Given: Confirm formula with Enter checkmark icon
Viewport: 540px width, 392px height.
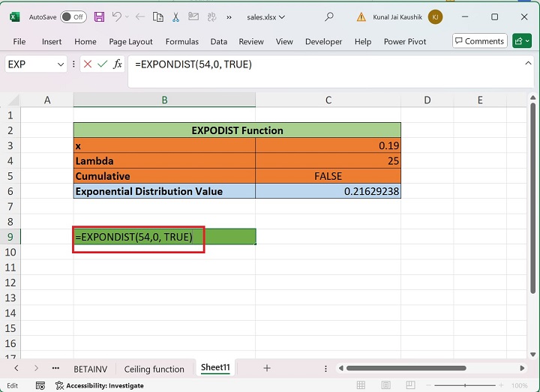Looking at the screenshot, I should pos(103,64).
